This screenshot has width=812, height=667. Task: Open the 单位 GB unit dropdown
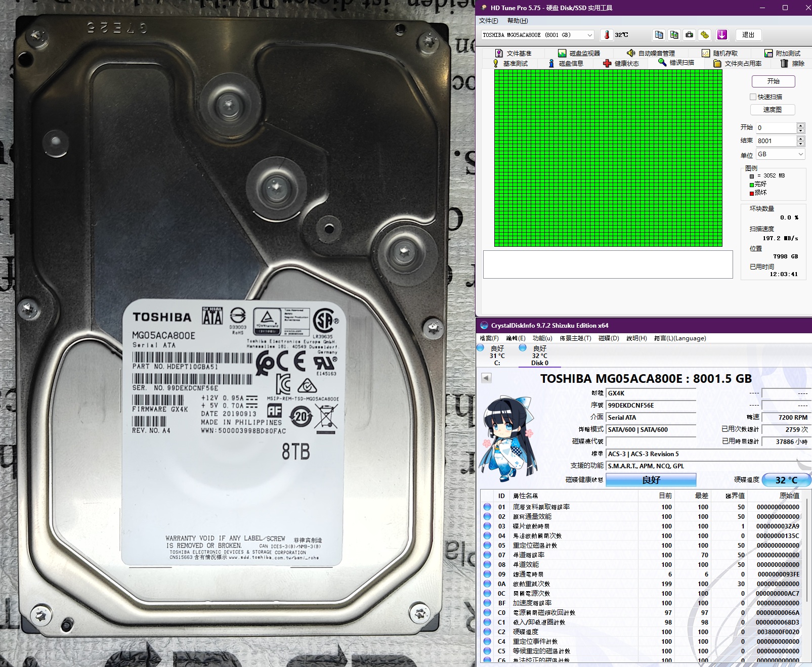click(x=780, y=154)
